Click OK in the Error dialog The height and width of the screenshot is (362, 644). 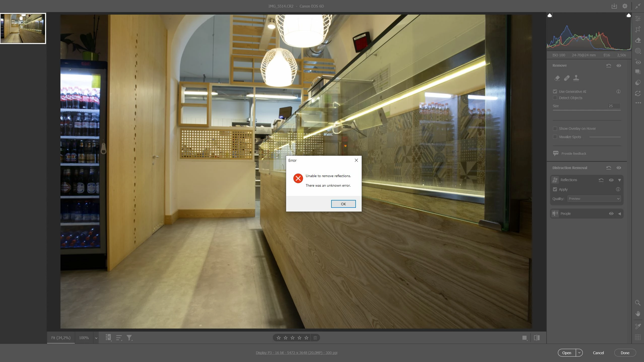343,204
